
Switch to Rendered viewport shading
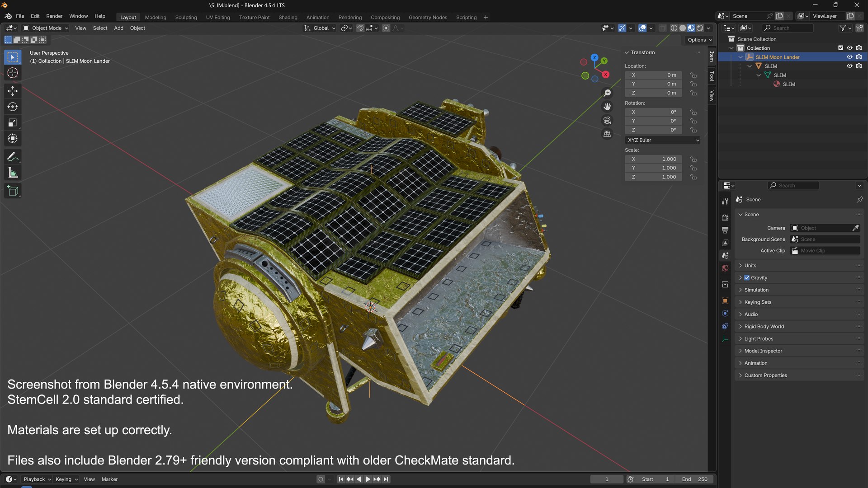click(x=700, y=28)
